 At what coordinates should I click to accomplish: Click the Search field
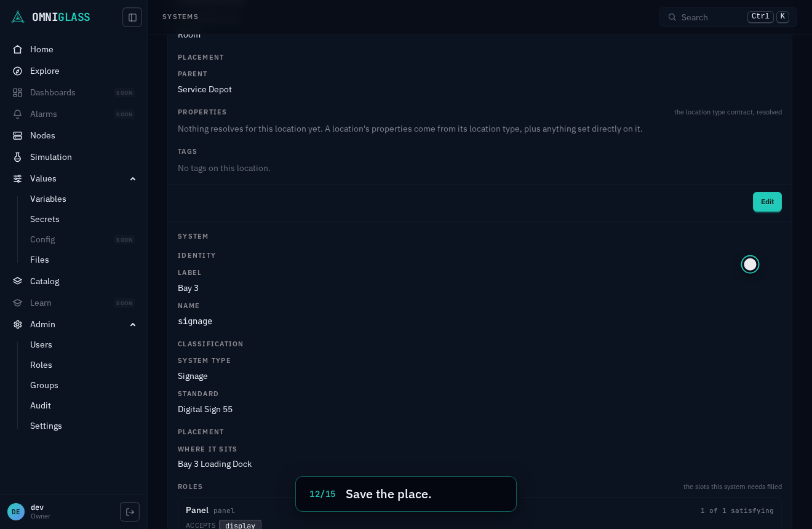tap(728, 17)
